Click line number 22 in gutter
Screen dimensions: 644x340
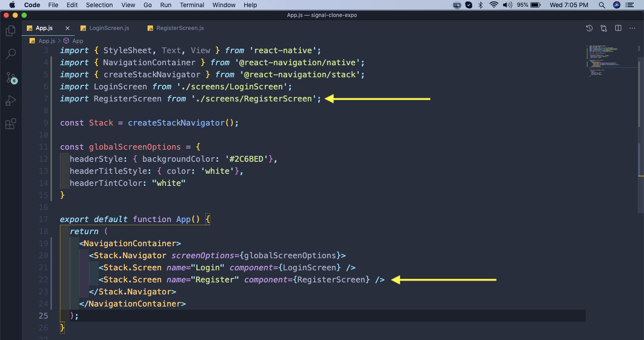(x=43, y=280)
